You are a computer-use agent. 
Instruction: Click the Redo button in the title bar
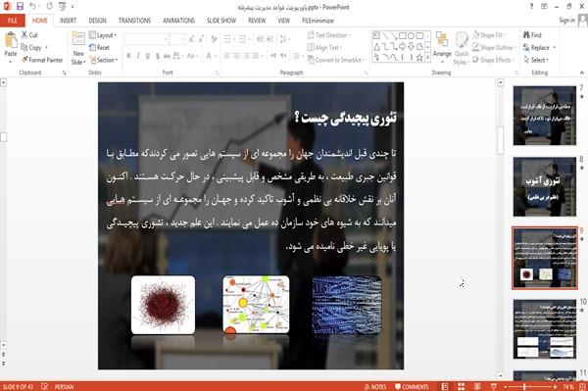click(x=50, y=7)
